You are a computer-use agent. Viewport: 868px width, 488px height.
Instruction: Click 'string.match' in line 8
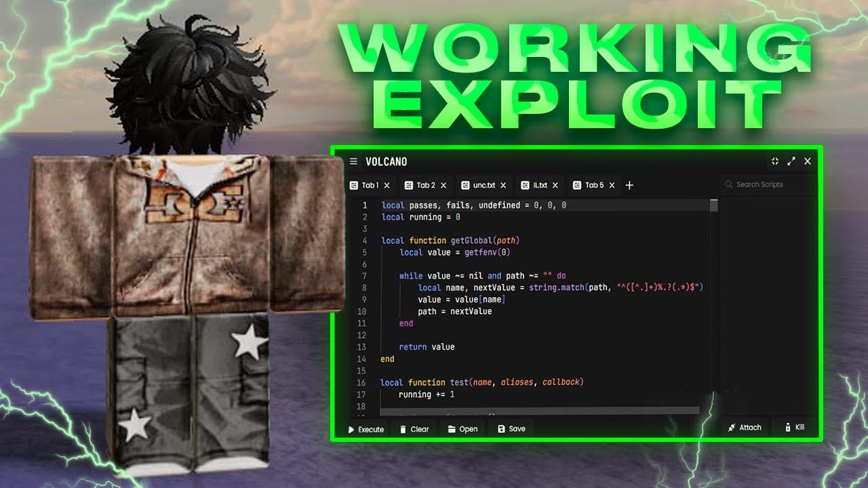coord(556,287)
